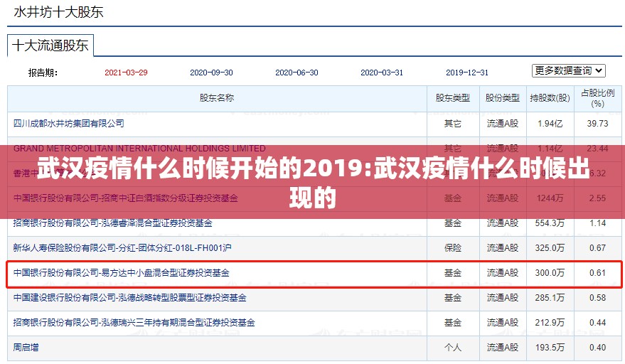625x364 pixels.
Task: Select the 285.1万 holdings cell
Action: click(x=550, y=298)
